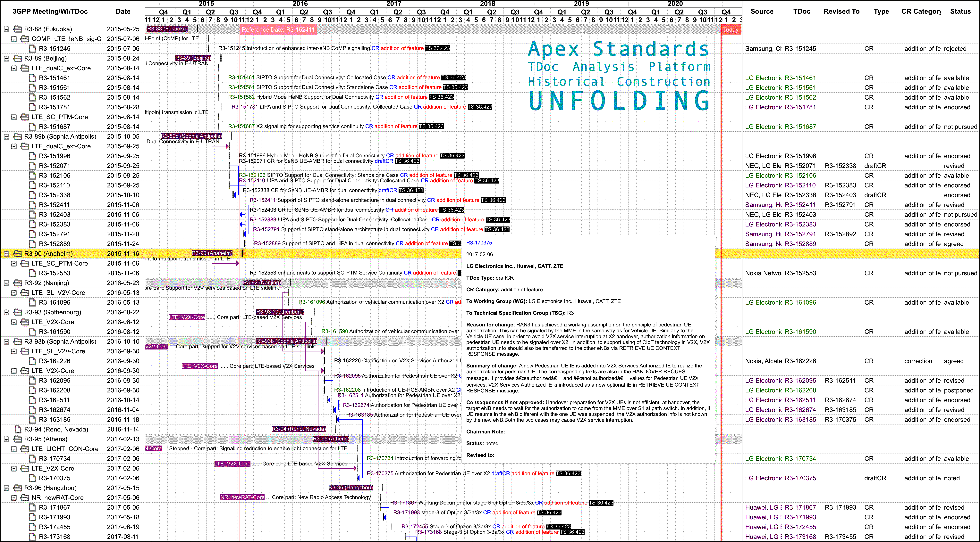Click folder icon of NR_newRAT-Core
Viewport: 980px width, 542px height.
(25, 498)
